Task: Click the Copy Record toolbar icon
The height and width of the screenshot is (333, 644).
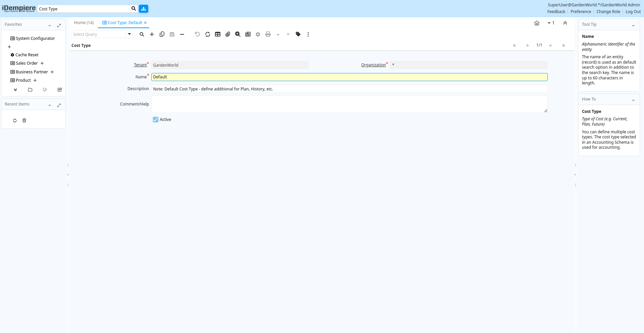Action: 162,34
